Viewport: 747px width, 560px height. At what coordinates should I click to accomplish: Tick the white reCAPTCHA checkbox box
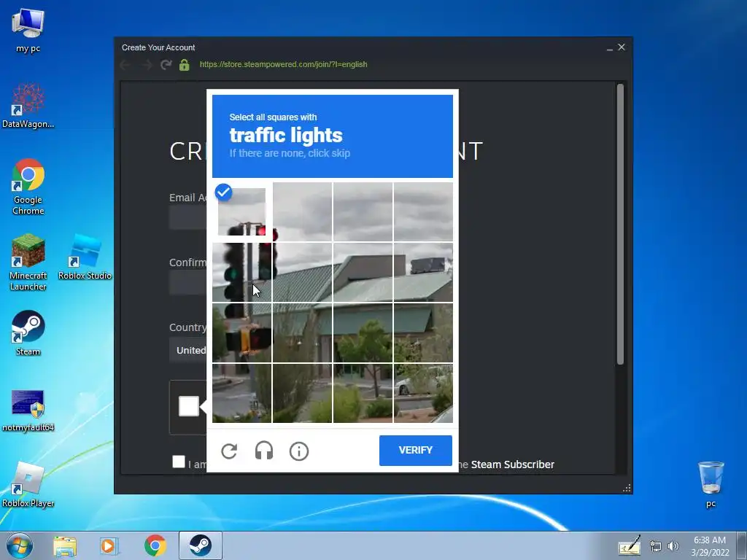coord(189,406)
